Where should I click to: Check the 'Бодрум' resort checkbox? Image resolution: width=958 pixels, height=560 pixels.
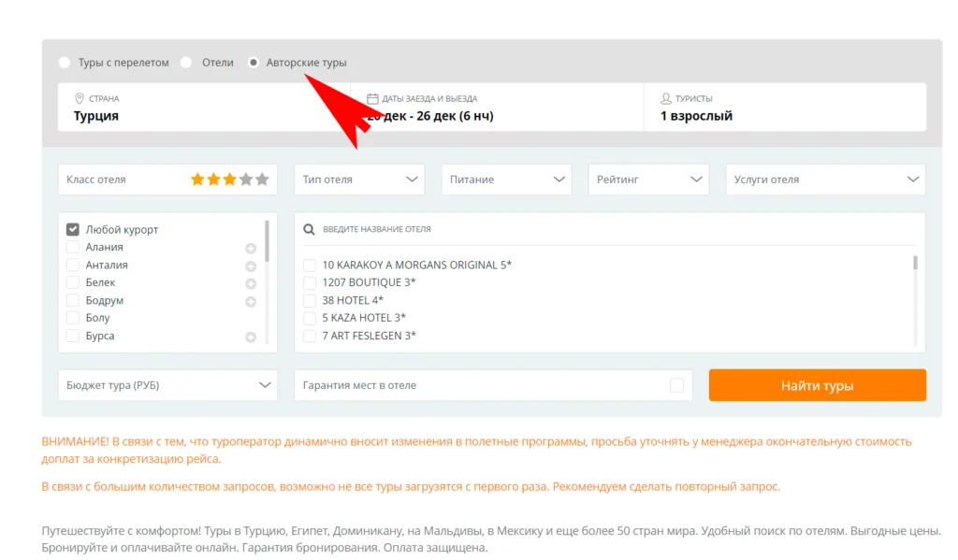click(73, 300)
